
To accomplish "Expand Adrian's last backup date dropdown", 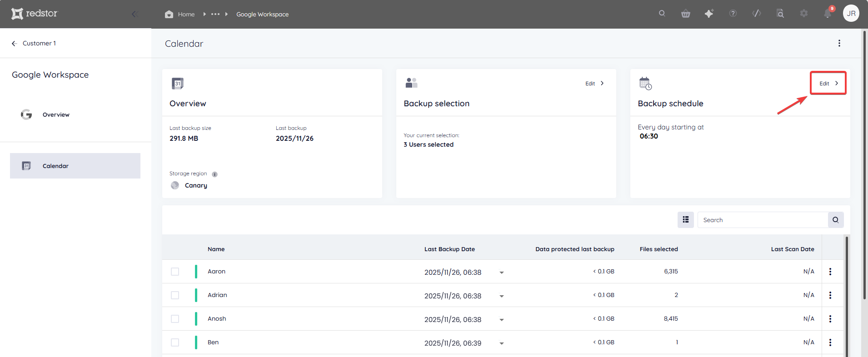I will (502, 296).
